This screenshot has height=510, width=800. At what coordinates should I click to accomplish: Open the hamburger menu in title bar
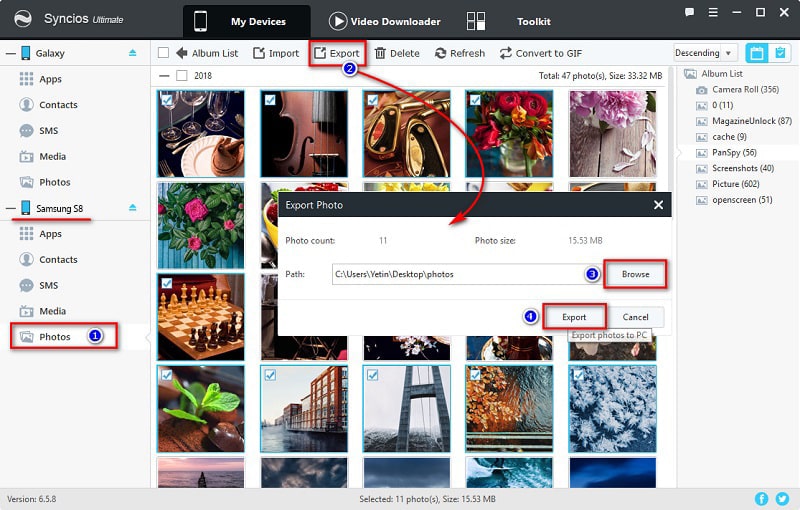click(713, 12)
